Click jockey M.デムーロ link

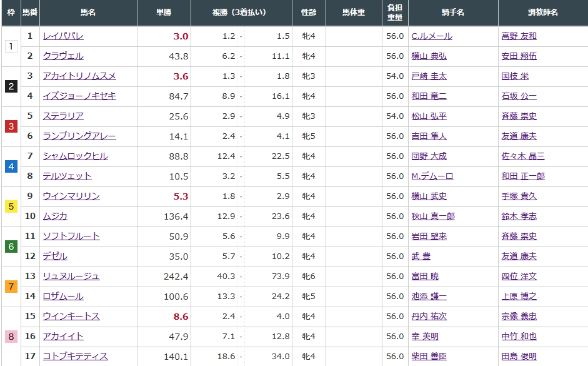432,176
